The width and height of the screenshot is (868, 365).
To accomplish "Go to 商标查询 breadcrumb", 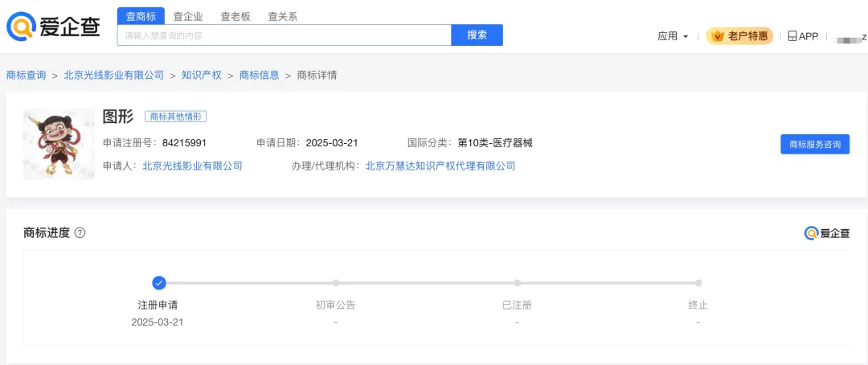I will (x=26, y=76).
